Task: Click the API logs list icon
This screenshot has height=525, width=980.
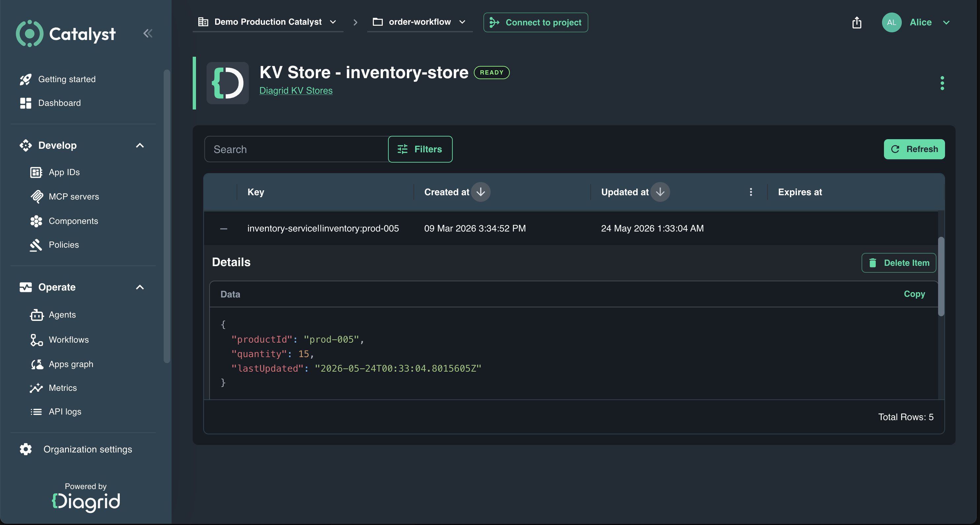Action: click(36, 412)
